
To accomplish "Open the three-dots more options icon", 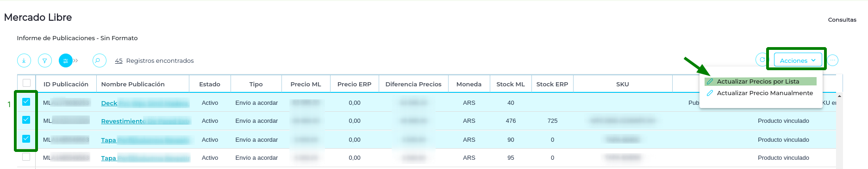I will pos(833,60).
